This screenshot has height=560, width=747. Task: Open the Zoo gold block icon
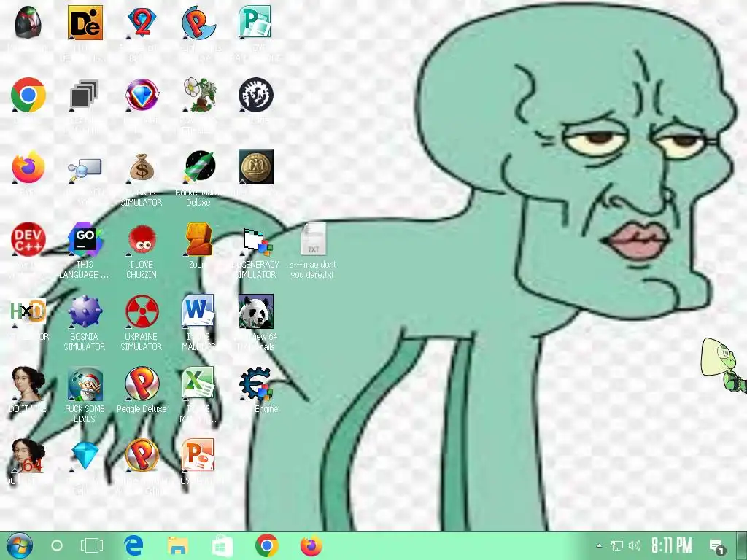point(198,239)
